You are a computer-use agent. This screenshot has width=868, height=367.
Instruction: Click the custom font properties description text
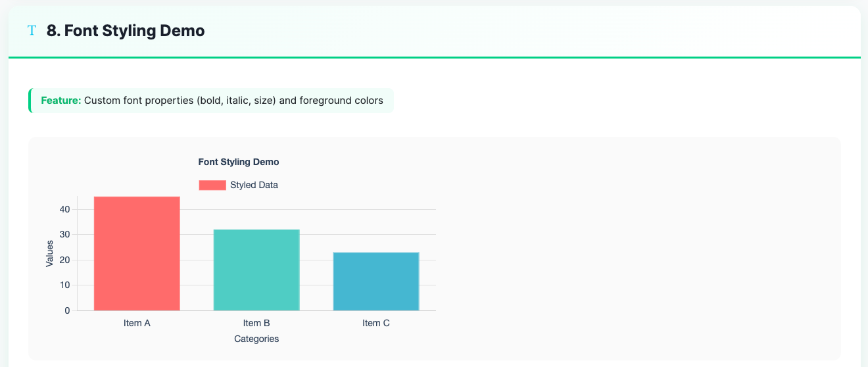[233, 101]
